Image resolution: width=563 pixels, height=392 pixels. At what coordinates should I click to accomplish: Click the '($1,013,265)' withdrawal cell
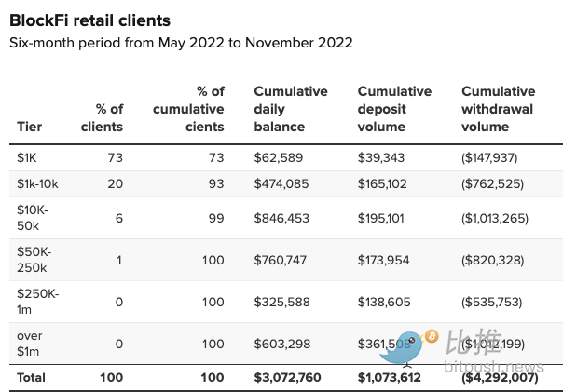point(495,219)
